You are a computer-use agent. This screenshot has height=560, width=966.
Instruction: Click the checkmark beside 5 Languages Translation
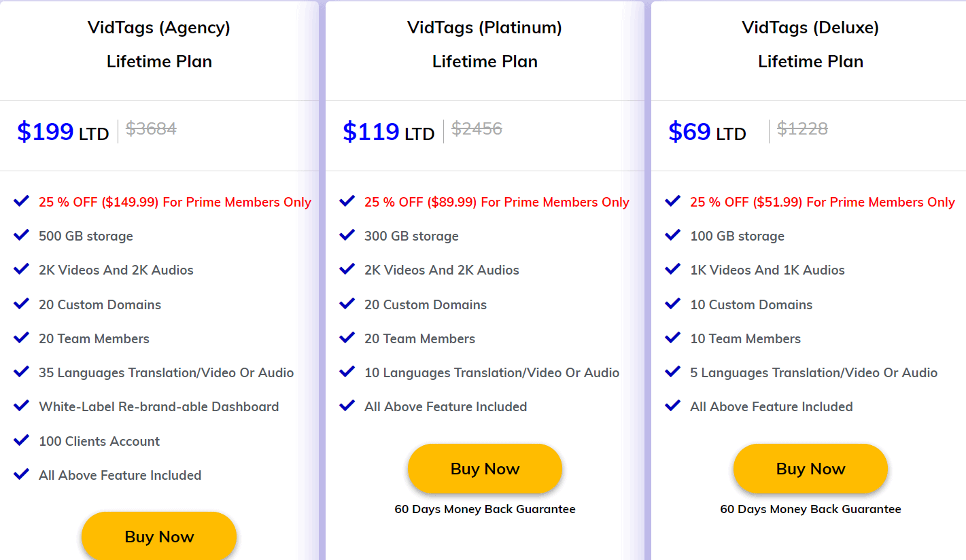pyautogui.click(x=672, y=372)
